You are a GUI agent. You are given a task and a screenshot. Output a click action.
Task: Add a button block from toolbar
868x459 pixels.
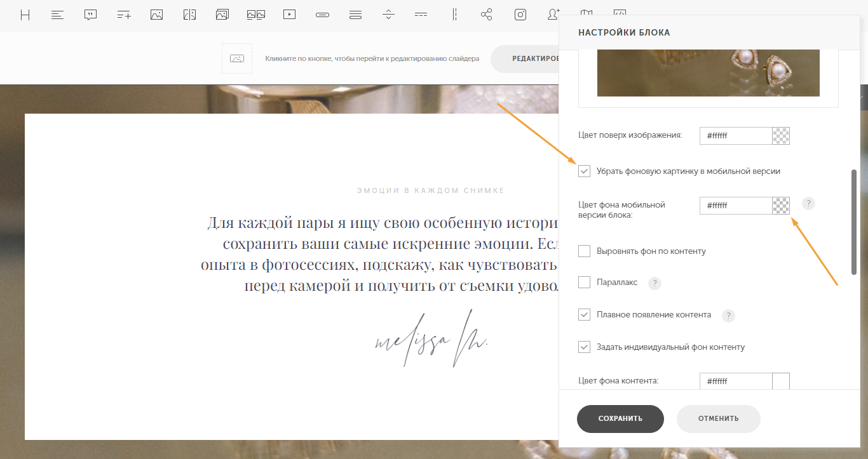pyautogui.click(x=323, y=15)
